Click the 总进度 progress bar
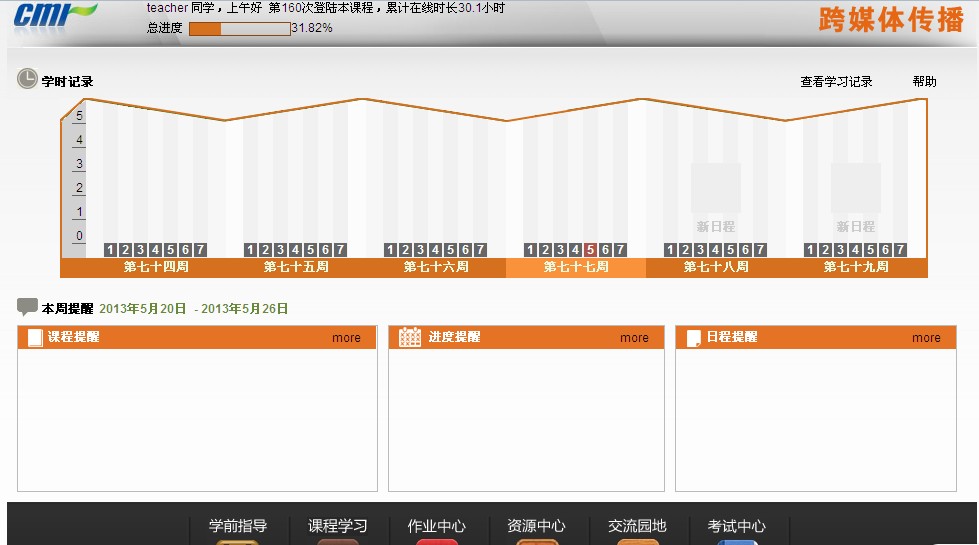The image size is (979, 545). [x=239, y=29]
